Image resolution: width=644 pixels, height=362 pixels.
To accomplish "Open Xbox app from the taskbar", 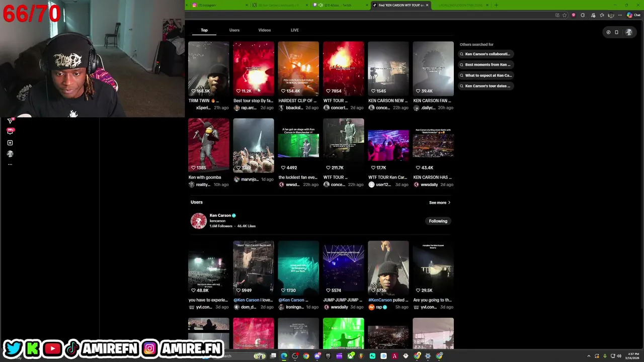I will 351,356.
